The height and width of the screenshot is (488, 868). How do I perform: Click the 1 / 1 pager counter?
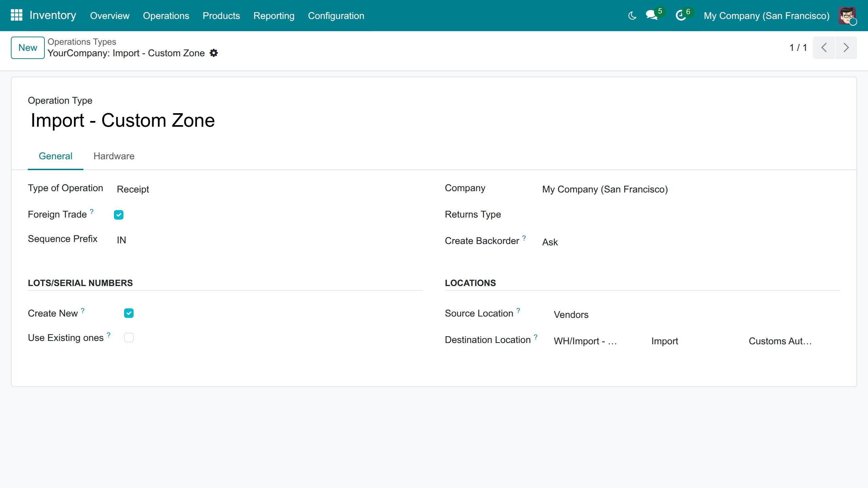tap(798, 47)
